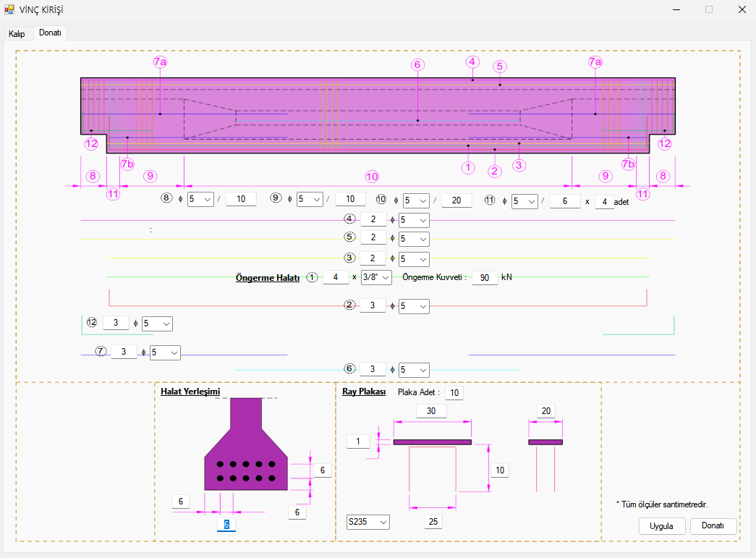Switch to the Kalıp tab
Image resolution: width=756 pixels, height=558 pixels.
click(x=17, y=34)
